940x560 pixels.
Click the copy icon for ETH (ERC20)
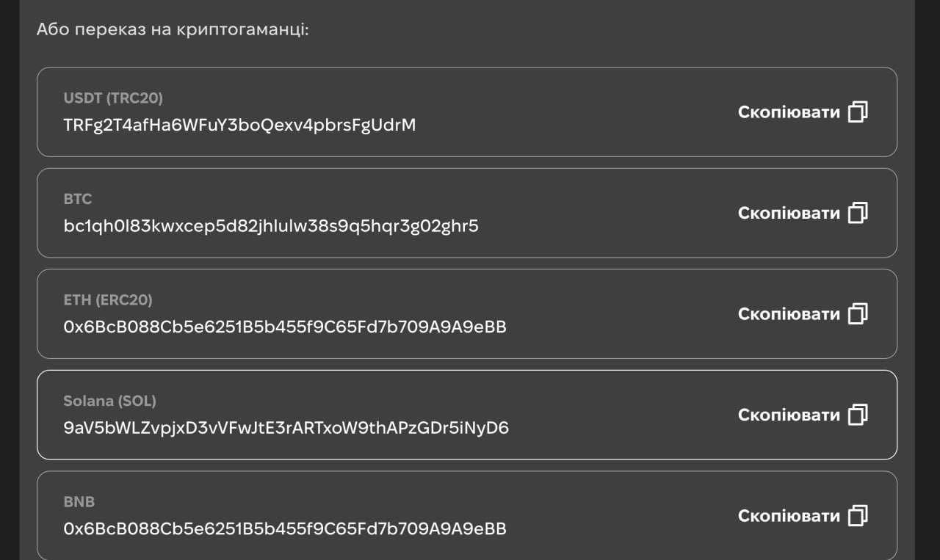[x=858, y=314]
